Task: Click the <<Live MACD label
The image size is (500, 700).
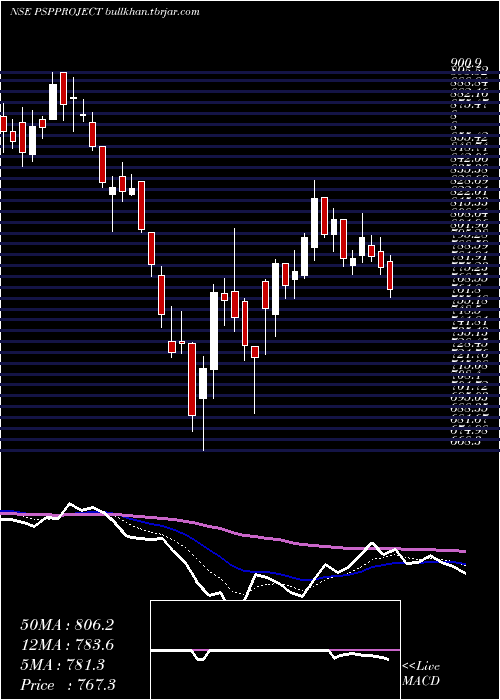Action: pyautogui.click(x=421, y=674)
